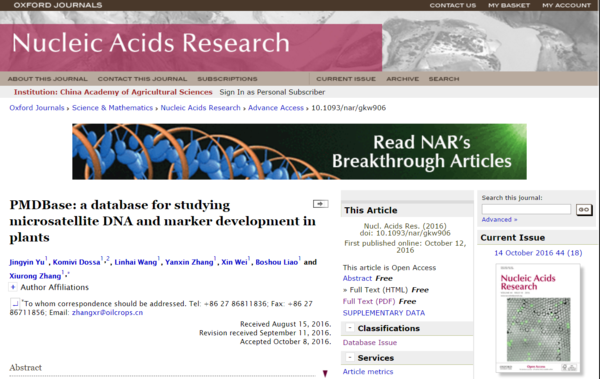This screenshot has height=379, width=600.
Task: Click the GO search button
Action: [584, 210]
